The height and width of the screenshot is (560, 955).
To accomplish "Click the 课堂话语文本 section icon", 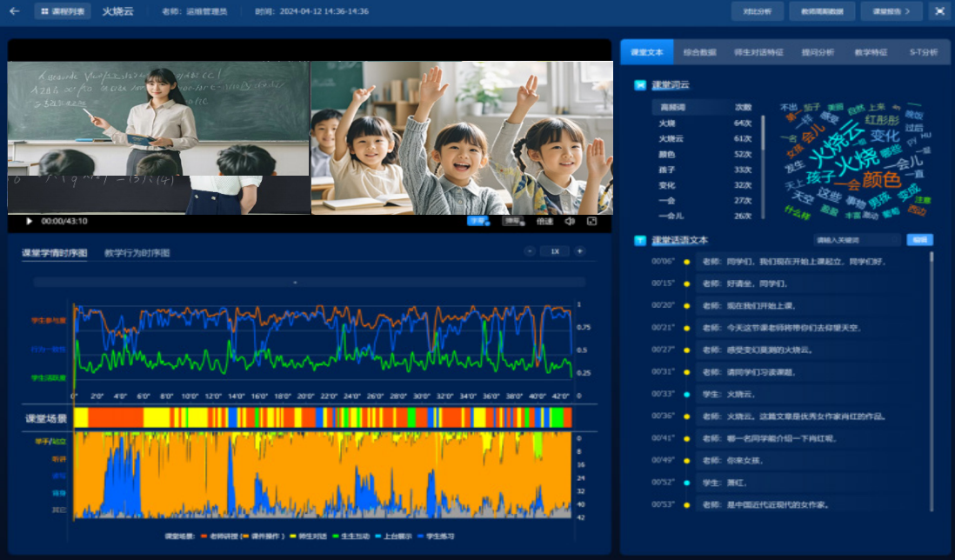I will point(640,240).
